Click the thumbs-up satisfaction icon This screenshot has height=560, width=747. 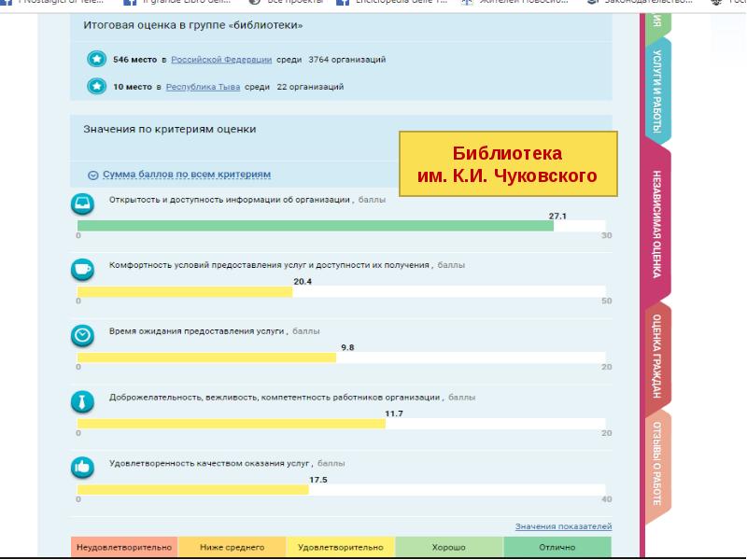pyautogui.click(x=83, y=467)
